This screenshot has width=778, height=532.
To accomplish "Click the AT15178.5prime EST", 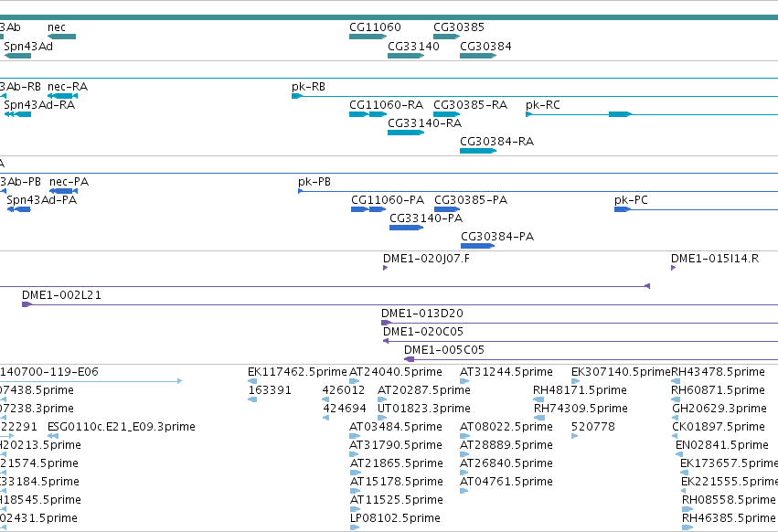I will point(356,491).
